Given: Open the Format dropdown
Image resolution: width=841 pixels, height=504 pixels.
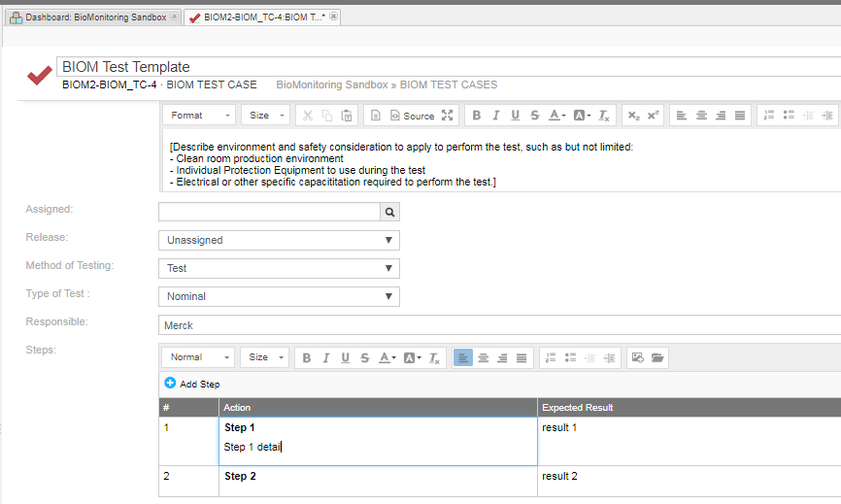Looking at the screenshot, I should 199,116.
